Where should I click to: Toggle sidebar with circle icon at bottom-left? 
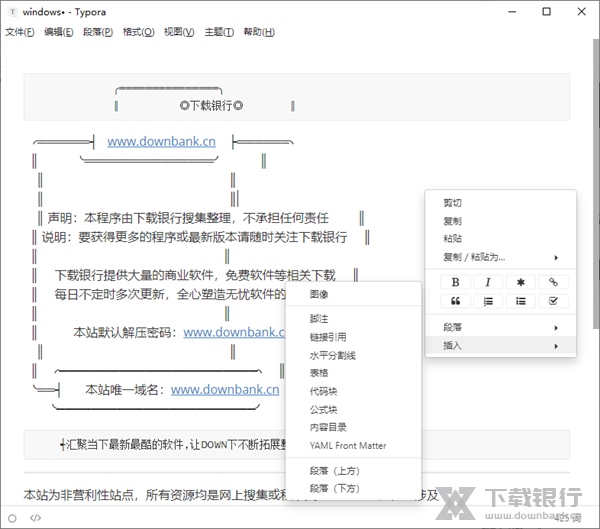pyautogui.click(x=12, y=517)
